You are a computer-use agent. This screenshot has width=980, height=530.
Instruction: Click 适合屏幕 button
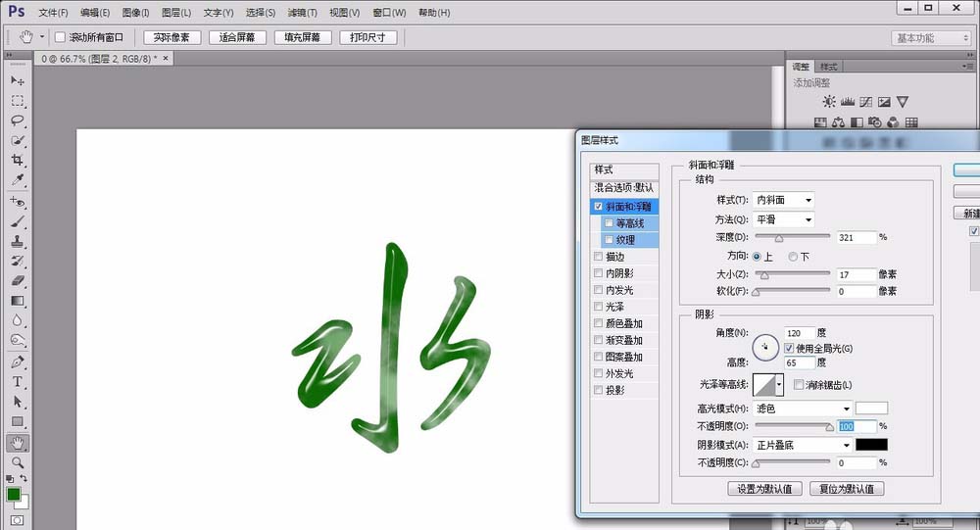click(237, 37)
